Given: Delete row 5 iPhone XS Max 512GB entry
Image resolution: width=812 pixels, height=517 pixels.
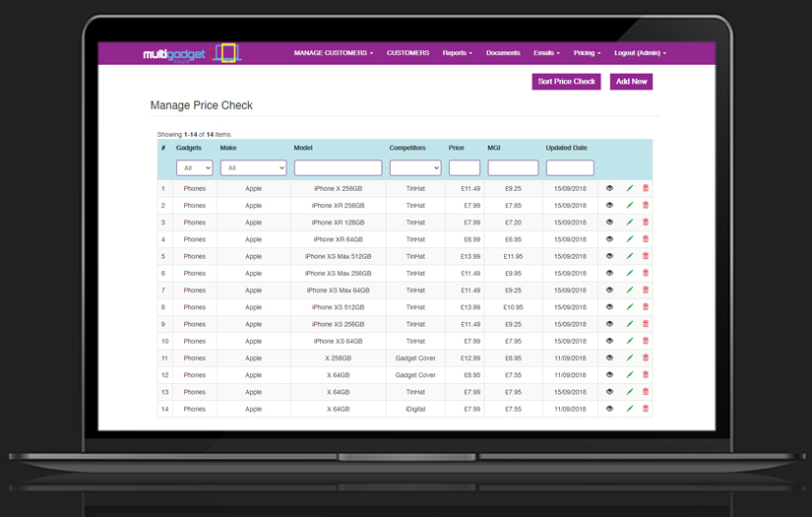Looking at the screenshot, I should (x=646, y=256).
